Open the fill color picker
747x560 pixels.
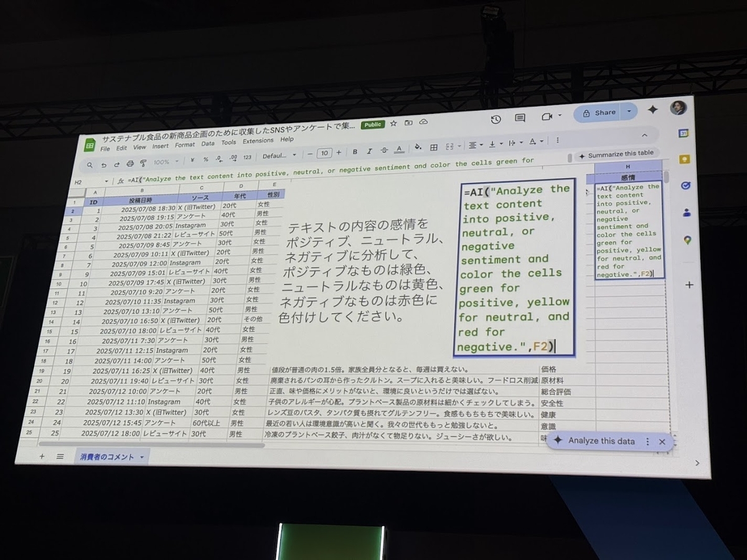pyautogui.click(x=418, y=148)
